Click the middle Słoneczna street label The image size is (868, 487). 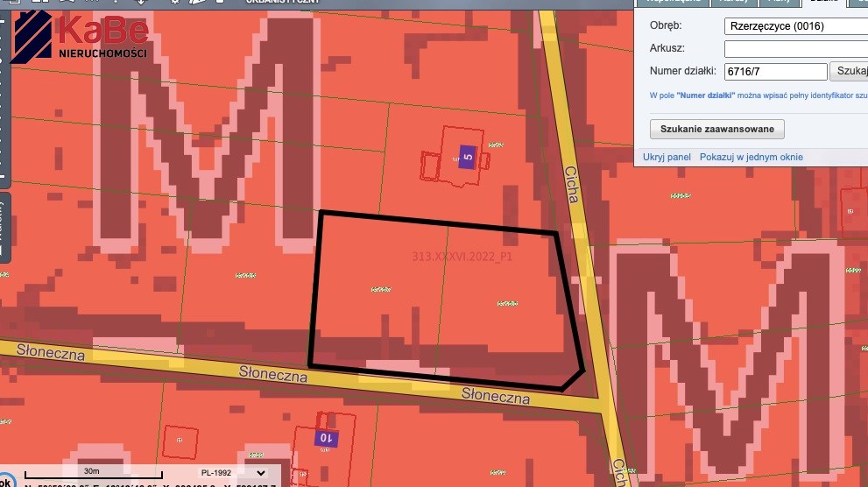pyautogui.click(x=274, y=374)
